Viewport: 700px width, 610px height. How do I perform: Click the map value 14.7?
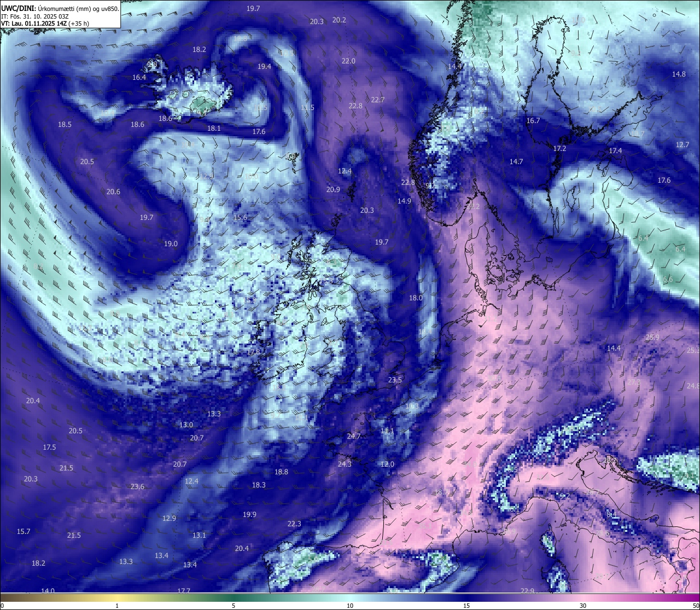516,161
